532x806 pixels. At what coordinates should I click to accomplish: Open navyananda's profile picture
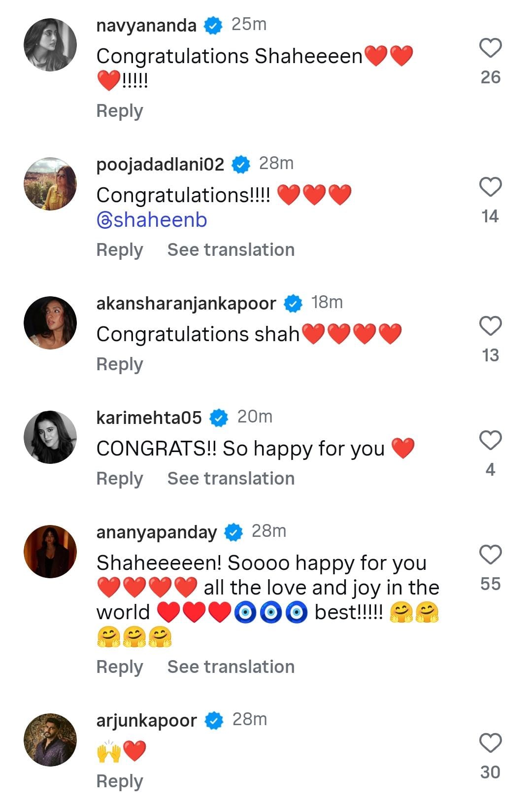[x=50, y=45]
